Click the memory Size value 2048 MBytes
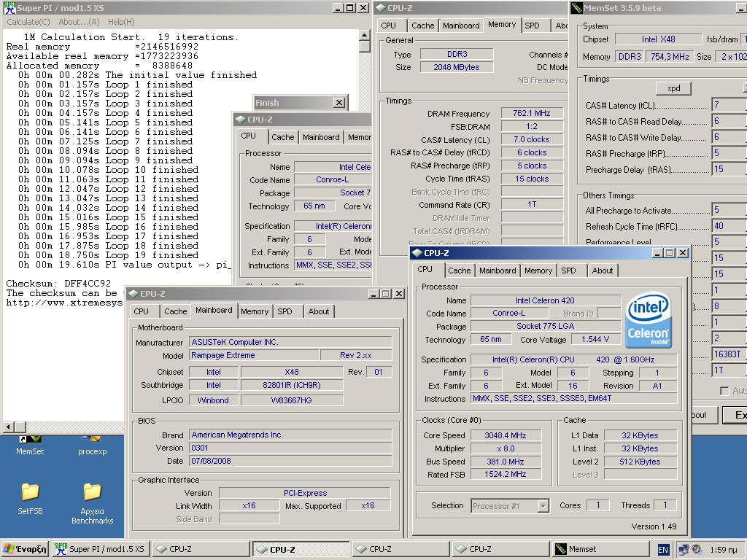This screenshot has height=560, width=747. pyautogui.click(x=457, y=67)
